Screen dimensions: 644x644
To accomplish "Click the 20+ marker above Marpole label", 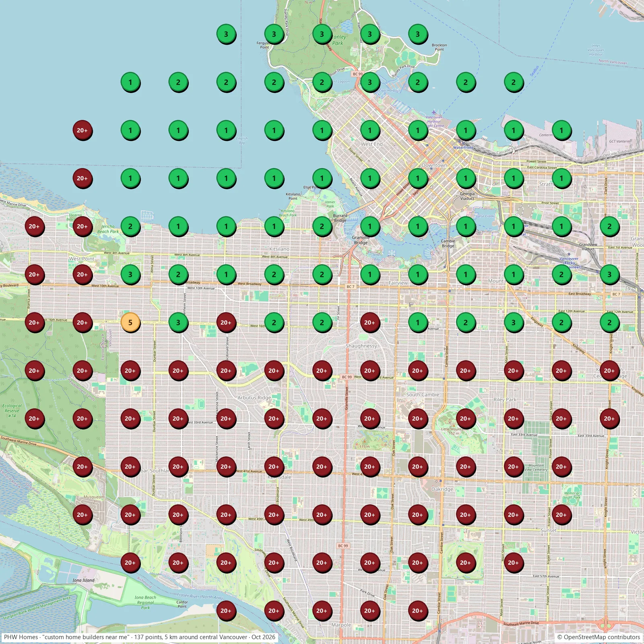I will pos(322,611).
